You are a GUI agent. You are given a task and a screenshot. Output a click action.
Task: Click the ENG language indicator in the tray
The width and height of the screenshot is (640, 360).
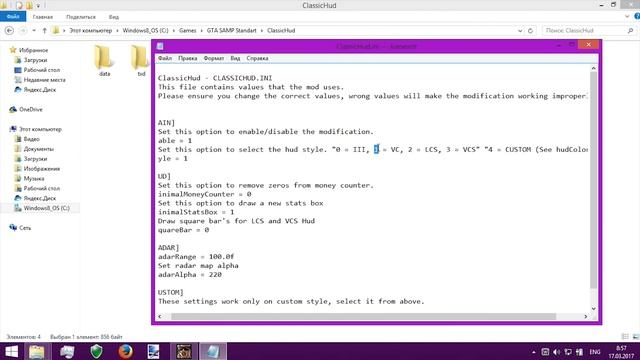click(595, 352)
